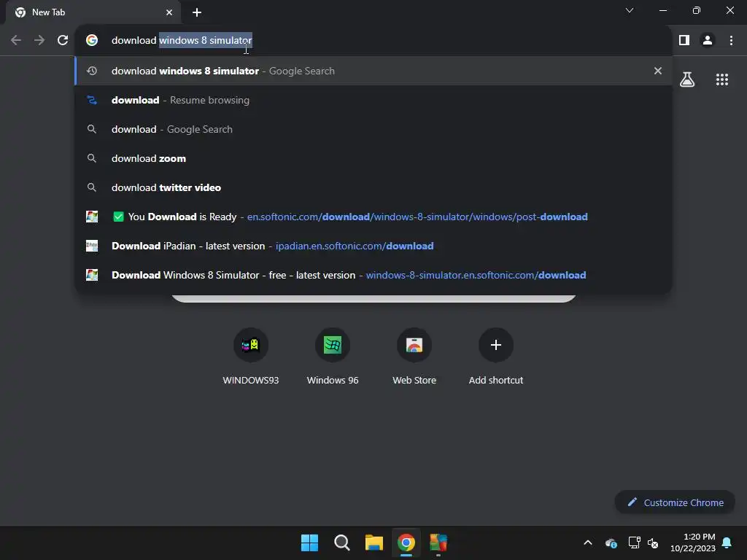Open the Chrome side panel icon

pos(684,41)
